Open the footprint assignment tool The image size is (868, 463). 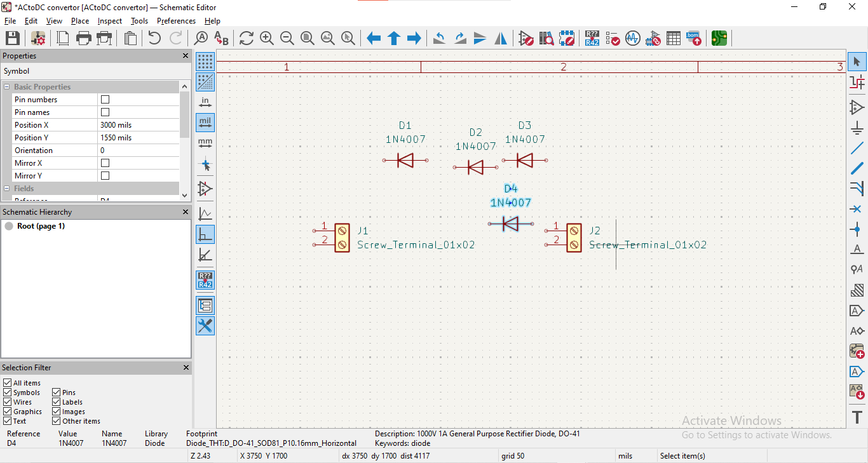pyautogui.click(x=653, y=38)
